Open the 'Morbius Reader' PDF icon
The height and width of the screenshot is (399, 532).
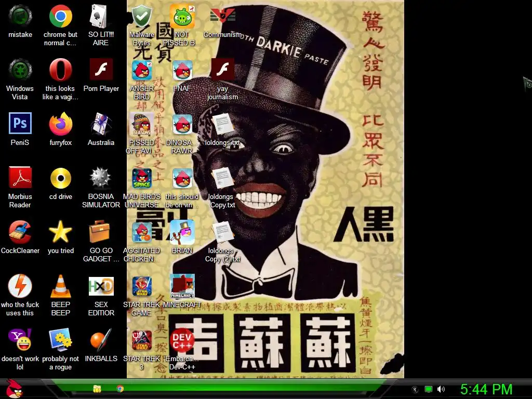click(20, 178)
